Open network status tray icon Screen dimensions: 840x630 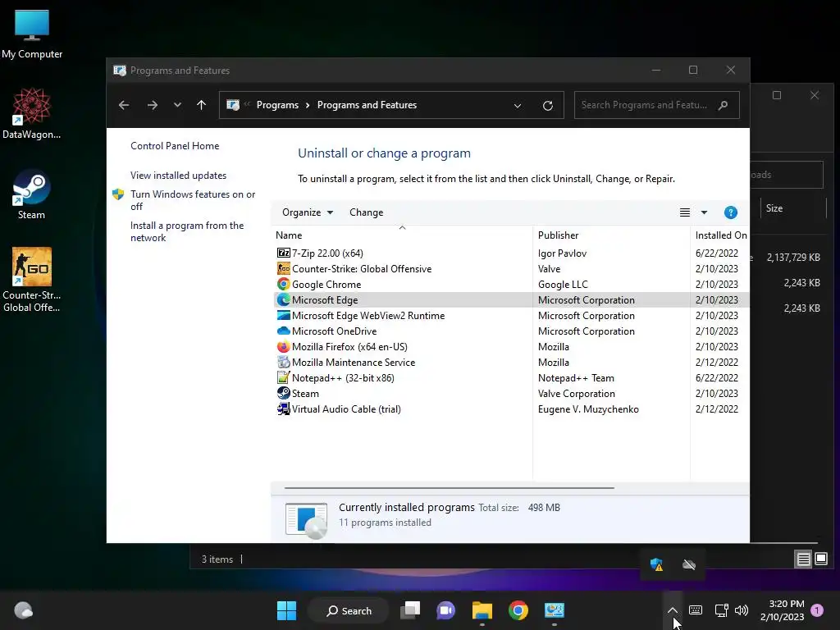click(x=721, y=610)
